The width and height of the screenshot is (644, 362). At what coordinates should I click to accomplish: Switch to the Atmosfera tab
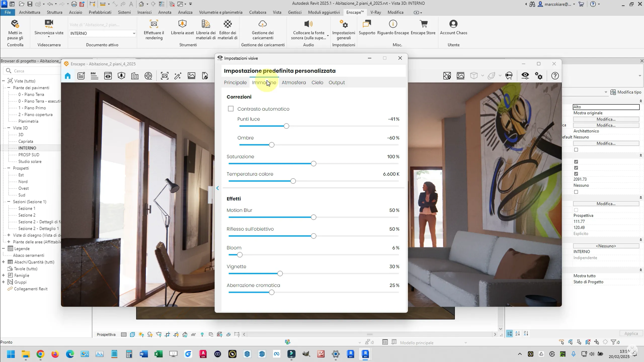tap(294, 83)
